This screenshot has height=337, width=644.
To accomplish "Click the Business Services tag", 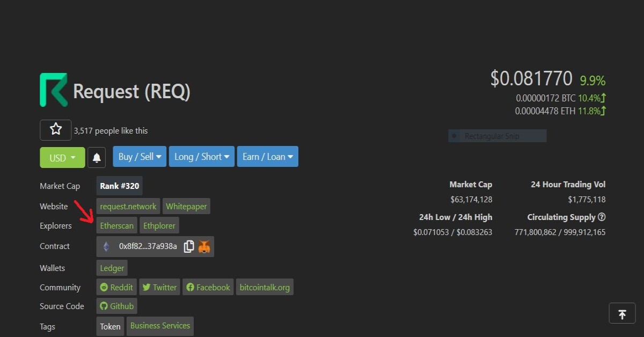I will tap(160, 326).
